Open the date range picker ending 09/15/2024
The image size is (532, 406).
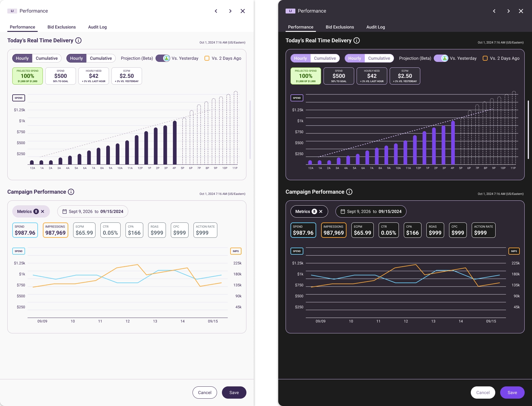click(x=93, y=211)
